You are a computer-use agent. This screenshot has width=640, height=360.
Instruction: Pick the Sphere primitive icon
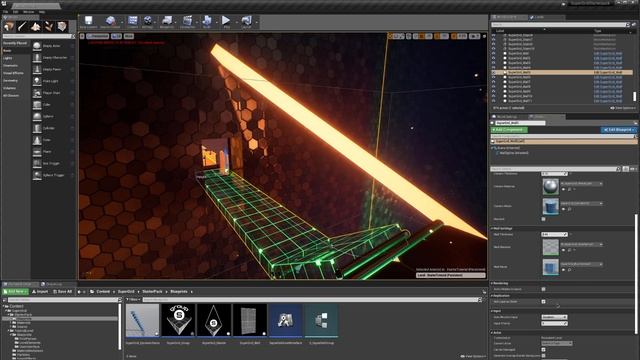(x=37, y=116)
